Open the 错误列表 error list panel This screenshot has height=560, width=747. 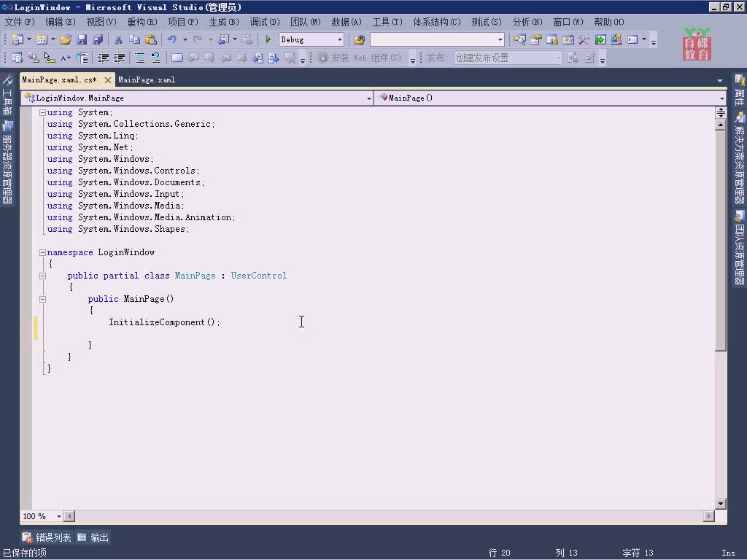(47, 537)
